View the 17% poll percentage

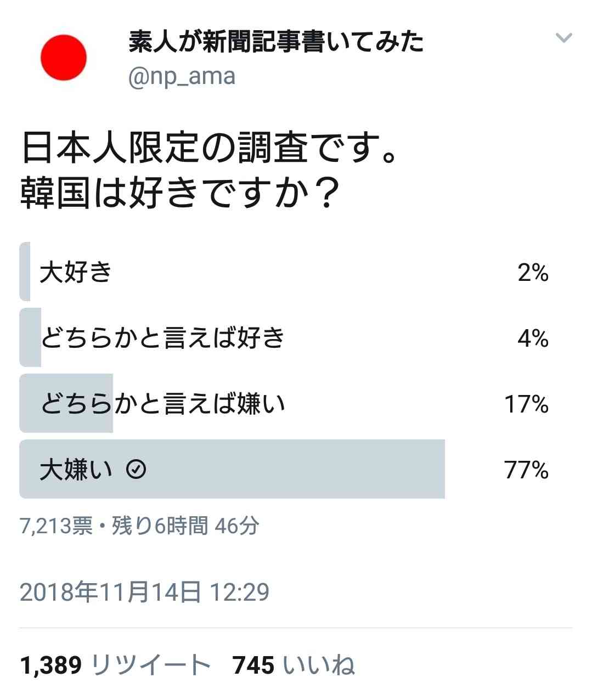point(526,404)
